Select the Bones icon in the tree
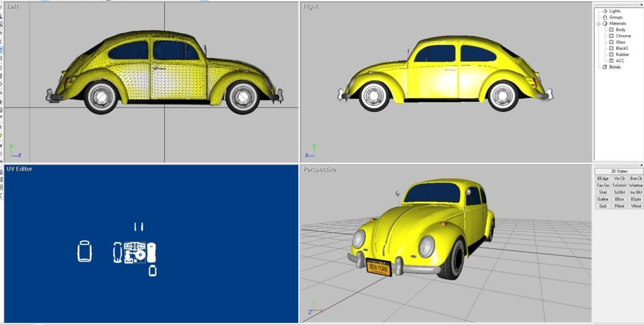Viewport: 644px width, 325px height. (x=605, y=67)
